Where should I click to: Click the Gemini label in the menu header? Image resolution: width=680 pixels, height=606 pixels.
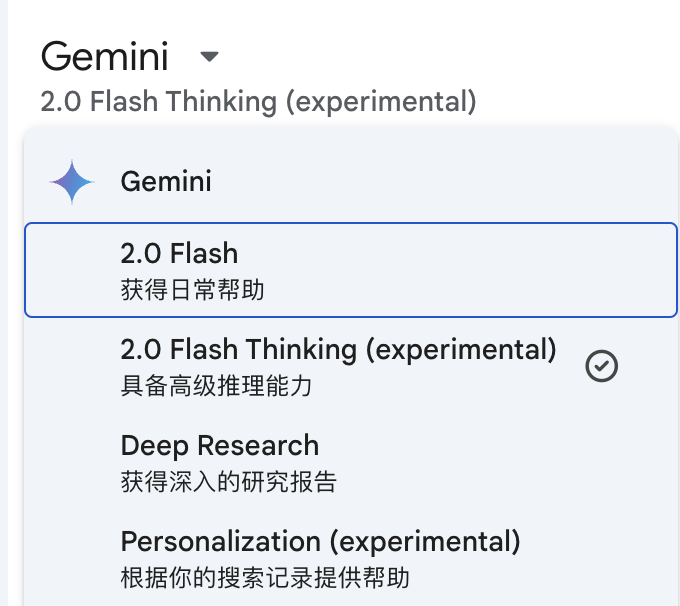point(166,182)
